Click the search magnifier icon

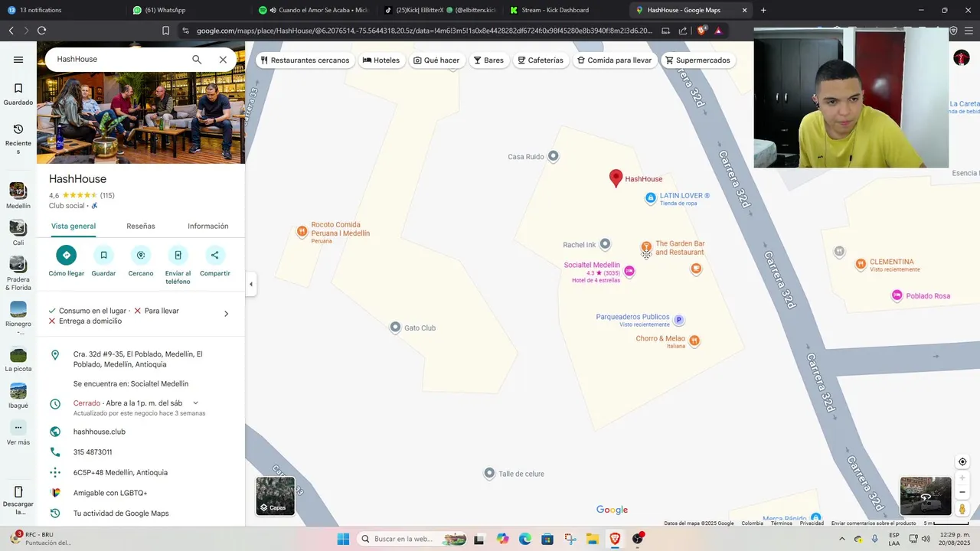(x=197, y=60)
